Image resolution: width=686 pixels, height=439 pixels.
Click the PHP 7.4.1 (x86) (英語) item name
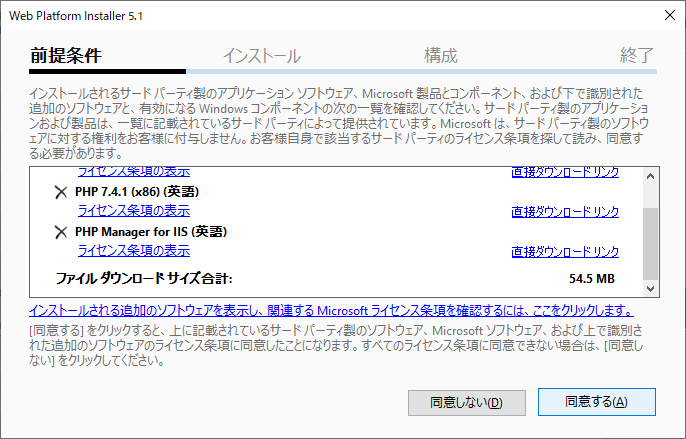[x=137, y=192]
